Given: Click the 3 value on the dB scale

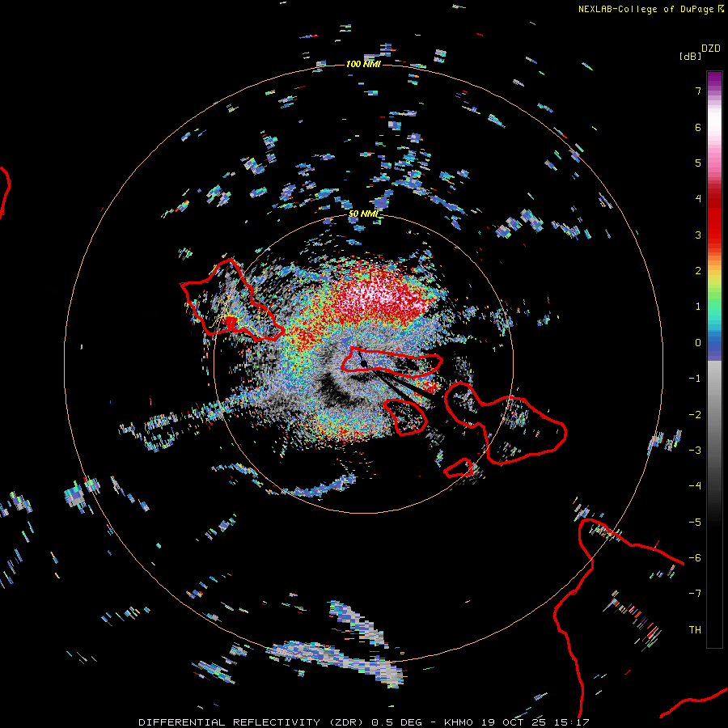Looking at the screenshot, I should click(698, 235).
